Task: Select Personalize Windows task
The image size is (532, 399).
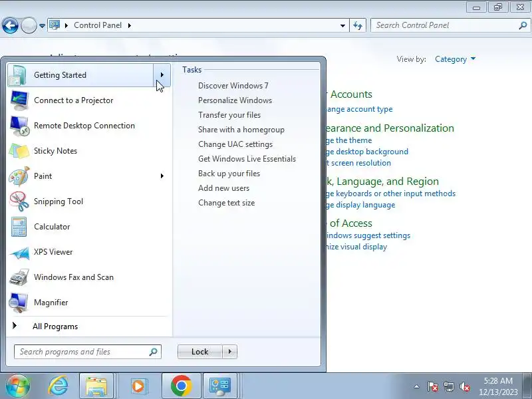Action: point(235,100)
